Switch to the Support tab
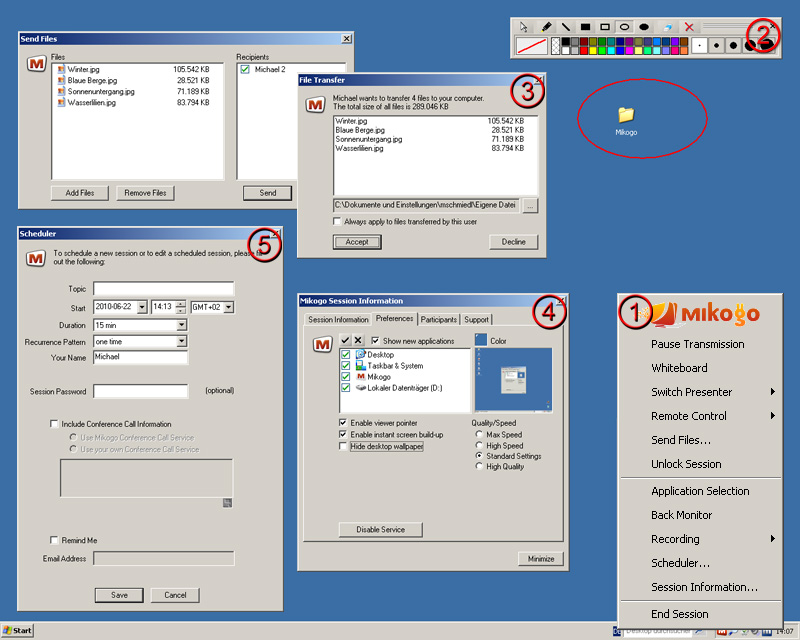This screenshot has width=800, height=640. pyautogui.click(x=476, y=319)
